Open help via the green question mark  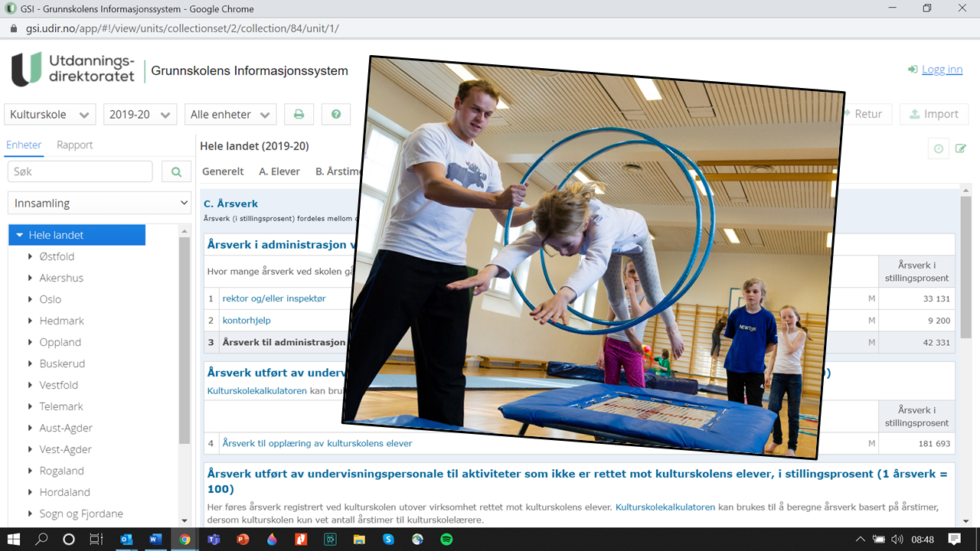coord(335,115)
